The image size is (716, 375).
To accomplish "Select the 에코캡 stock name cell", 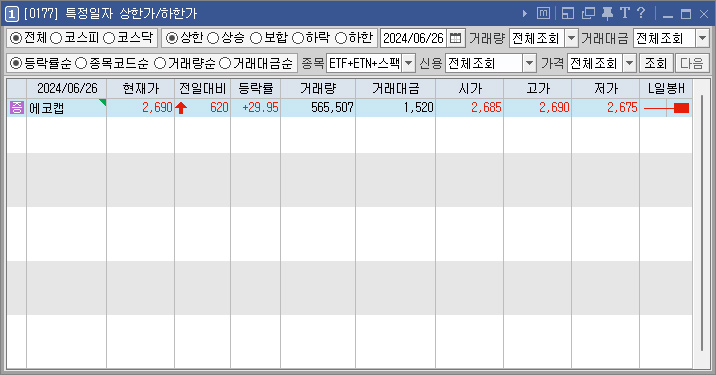I will pos(67,108).
